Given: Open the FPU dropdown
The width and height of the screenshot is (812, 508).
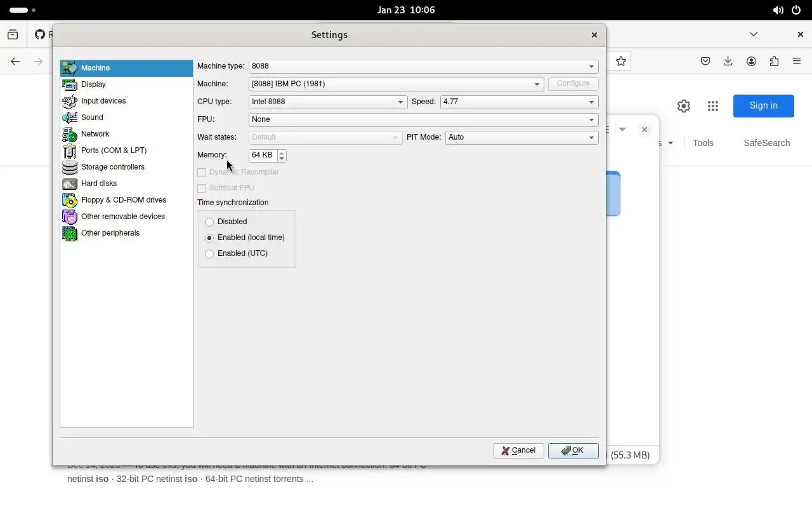Looking at the screenshot, I should point(423,119).
